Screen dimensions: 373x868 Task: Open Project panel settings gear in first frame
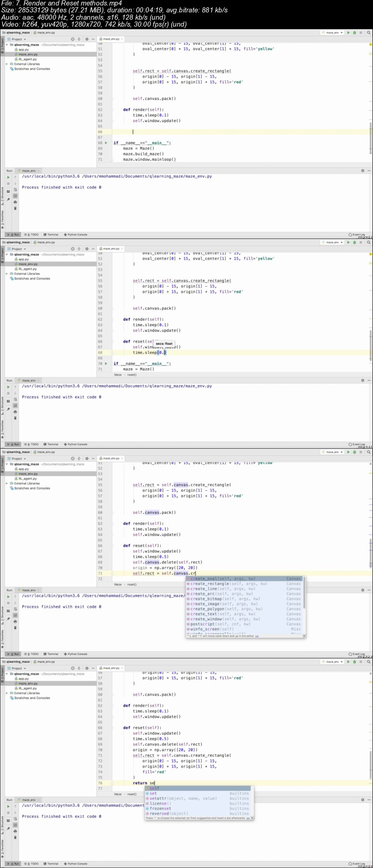(87, 39)
